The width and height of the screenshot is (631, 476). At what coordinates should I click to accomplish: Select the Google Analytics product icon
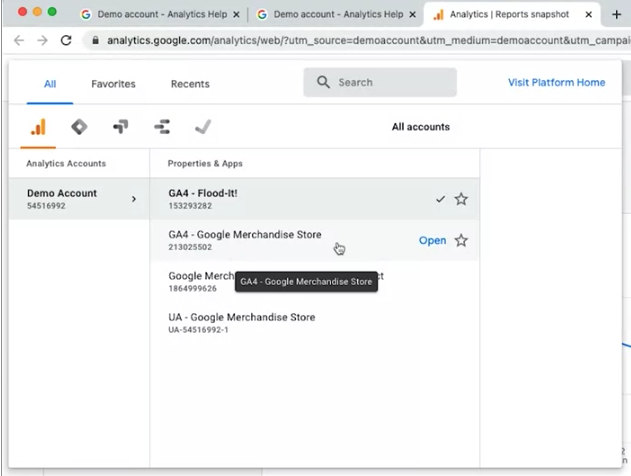(38, 127)
